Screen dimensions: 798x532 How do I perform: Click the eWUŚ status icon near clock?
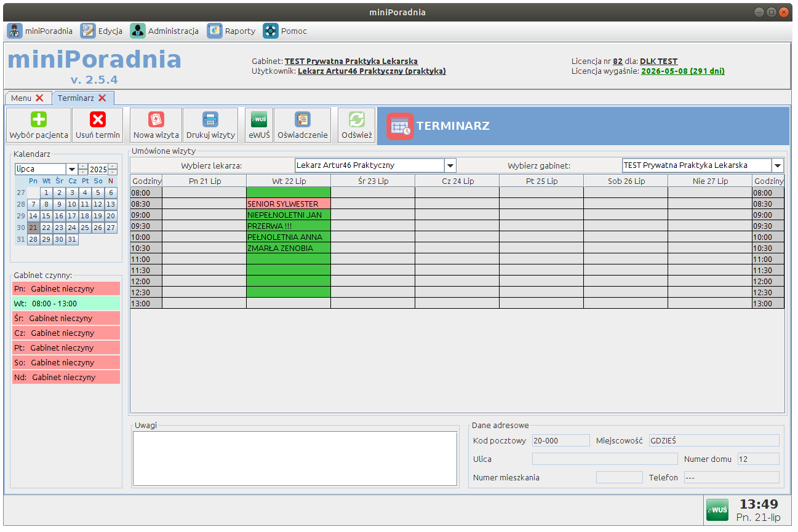click(717, 509)
